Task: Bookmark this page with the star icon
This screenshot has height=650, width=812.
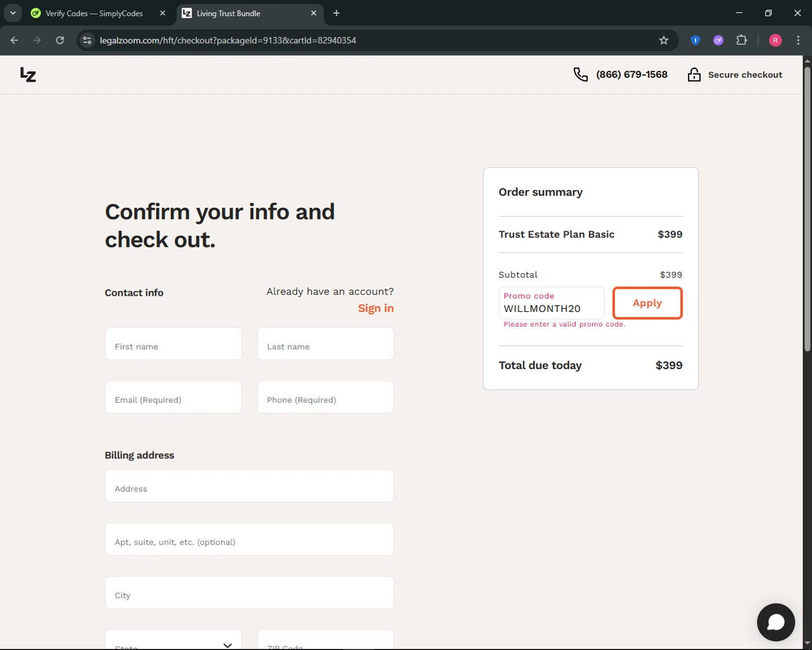Action: tap(664, 40)
